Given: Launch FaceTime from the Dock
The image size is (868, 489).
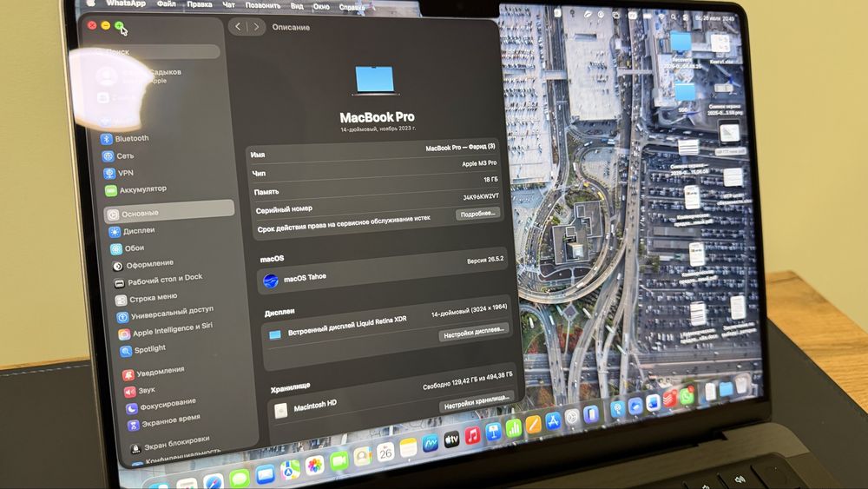Looking at the screenshot, I should (x=339, y=460).
